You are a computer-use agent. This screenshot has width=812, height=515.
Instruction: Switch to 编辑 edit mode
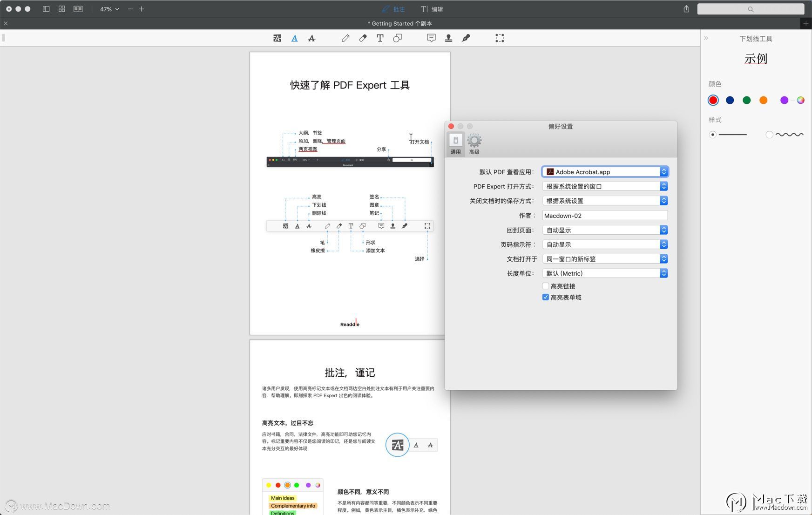tap(432, 9)
